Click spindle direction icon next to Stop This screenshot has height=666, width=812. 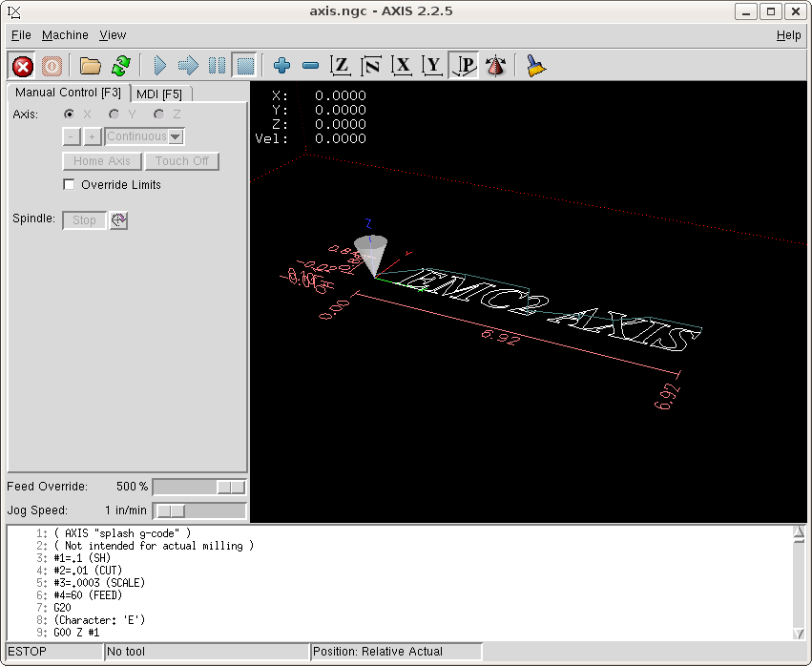(118, 220)
